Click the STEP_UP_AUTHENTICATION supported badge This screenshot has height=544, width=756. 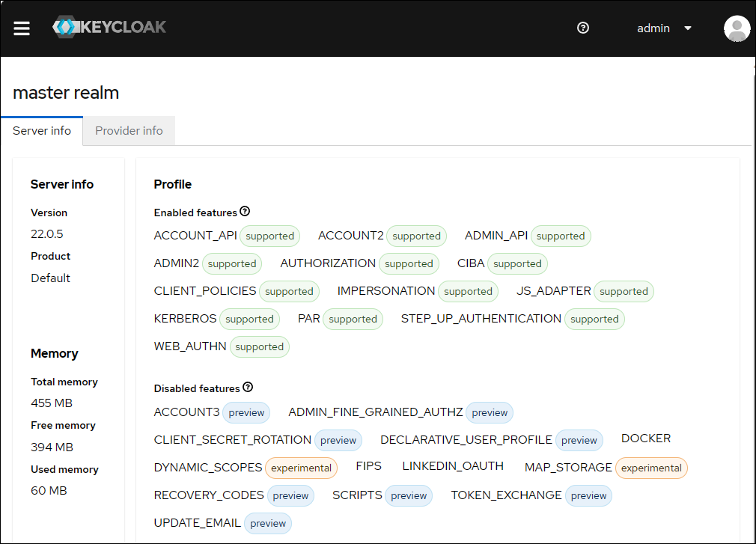(x=594, y=320)
